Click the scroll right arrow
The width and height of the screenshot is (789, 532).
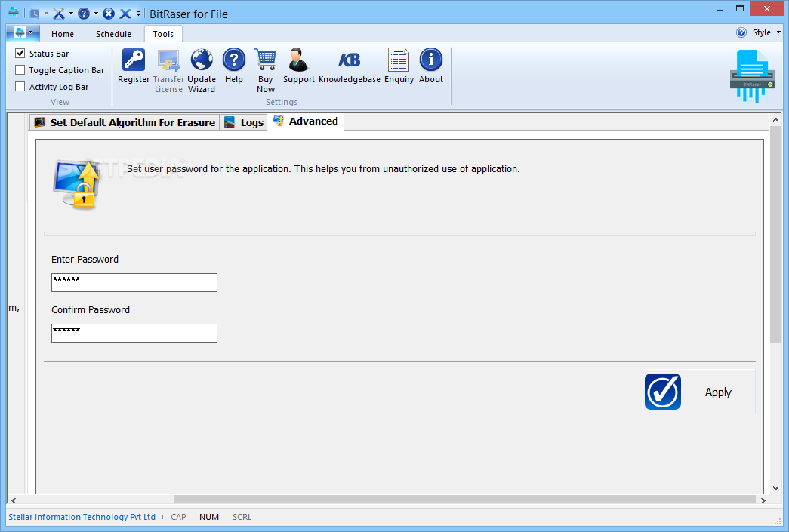[763, 500]
